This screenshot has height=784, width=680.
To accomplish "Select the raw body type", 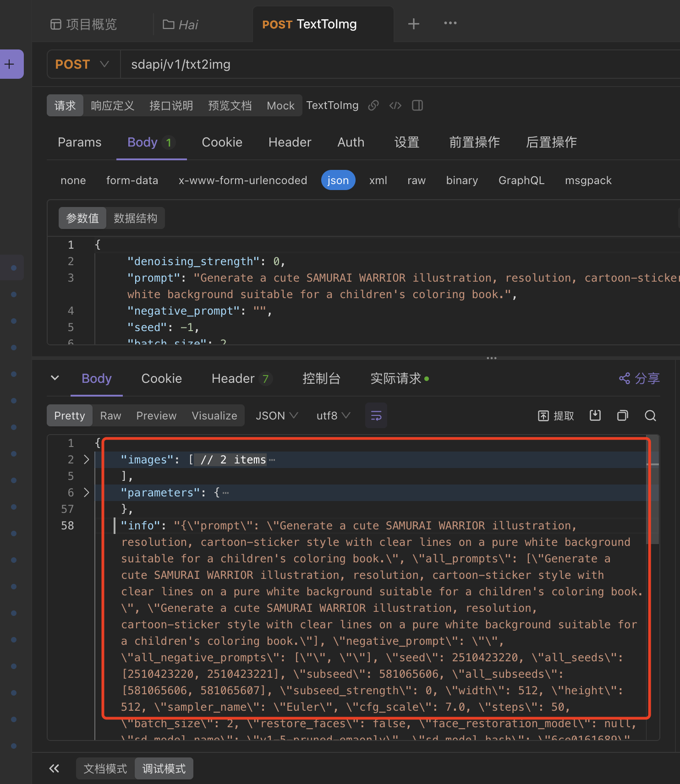I will coord(417,180).
